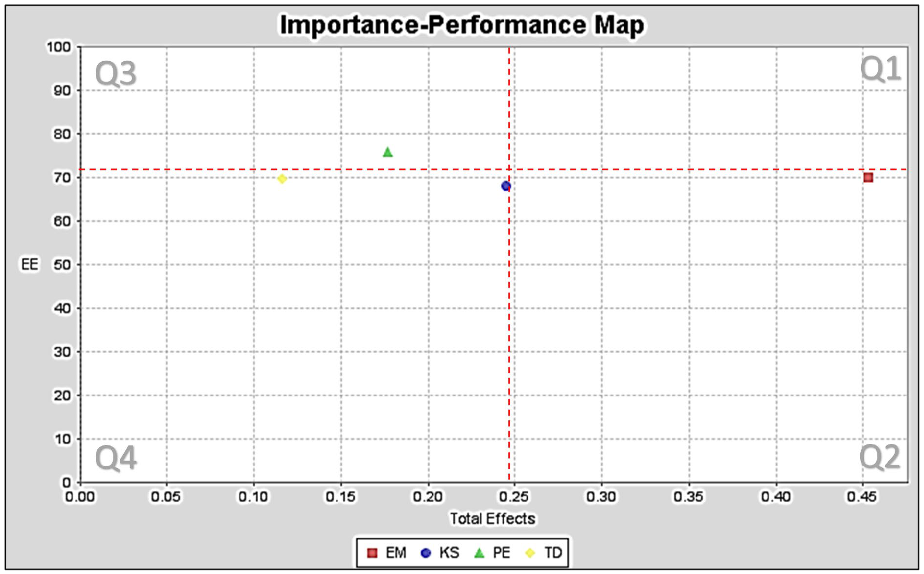Click the KS blue circle legend icon

click(426, 553)
